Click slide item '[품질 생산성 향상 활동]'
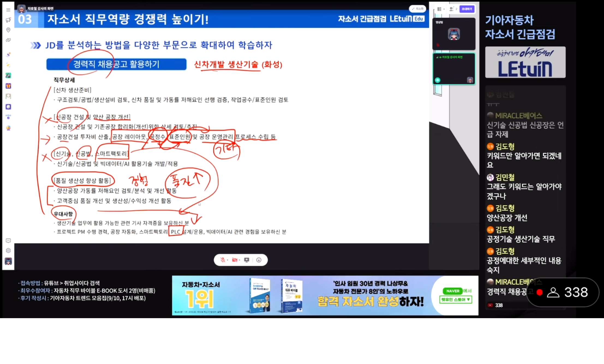Image resolution: width=604 pixels, height=364 pixels. pyautogui.click(x=82, y=181)
